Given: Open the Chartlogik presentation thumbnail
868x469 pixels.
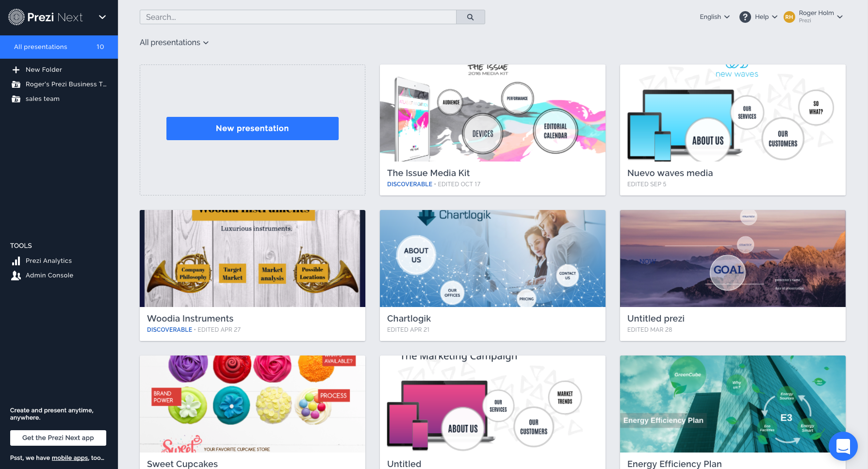Looking at the screenshot, I should pyautogui.click(x=492, y=259).
